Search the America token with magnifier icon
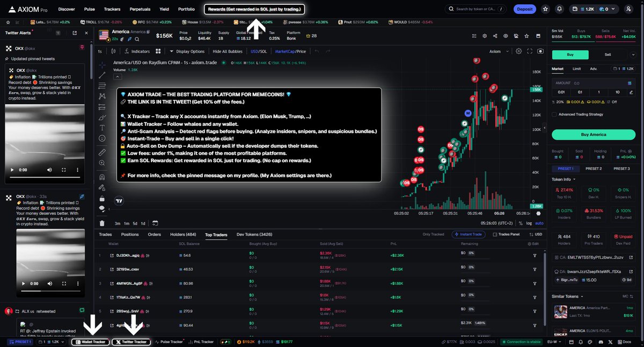The height and width of the screenshot is (347, 644). (137, 39)
